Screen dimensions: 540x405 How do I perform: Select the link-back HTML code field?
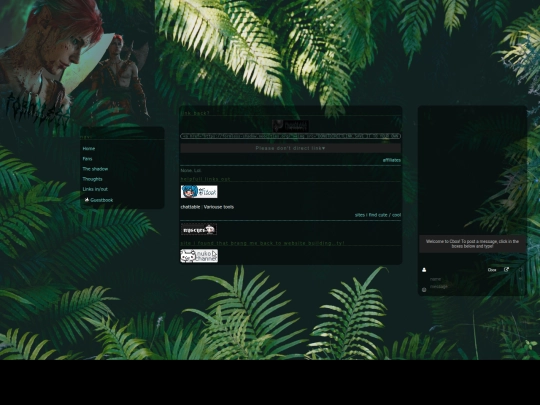[290, 136]
